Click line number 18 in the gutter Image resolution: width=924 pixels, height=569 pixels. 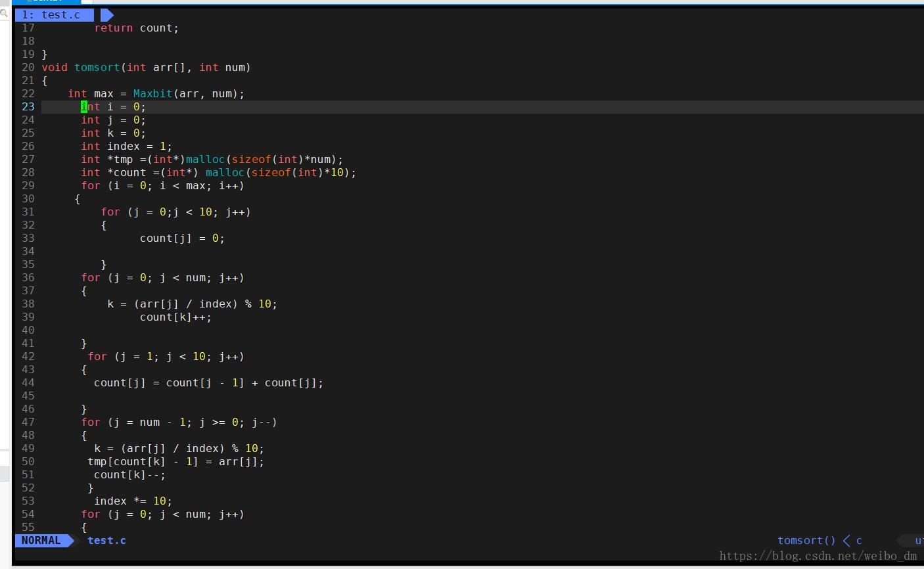click(28, 41)
